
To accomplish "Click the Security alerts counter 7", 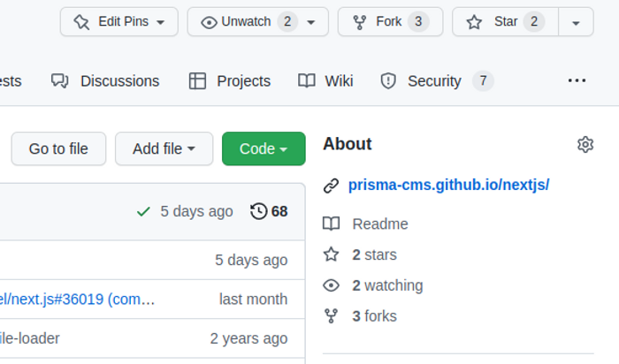I will tap(483, 81).
